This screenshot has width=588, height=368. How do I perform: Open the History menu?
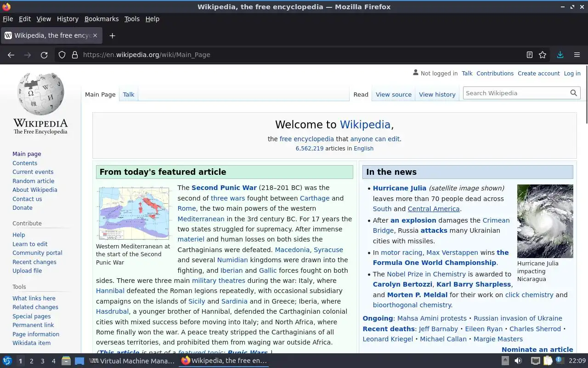pyautogui.click(x=68, y=19)
